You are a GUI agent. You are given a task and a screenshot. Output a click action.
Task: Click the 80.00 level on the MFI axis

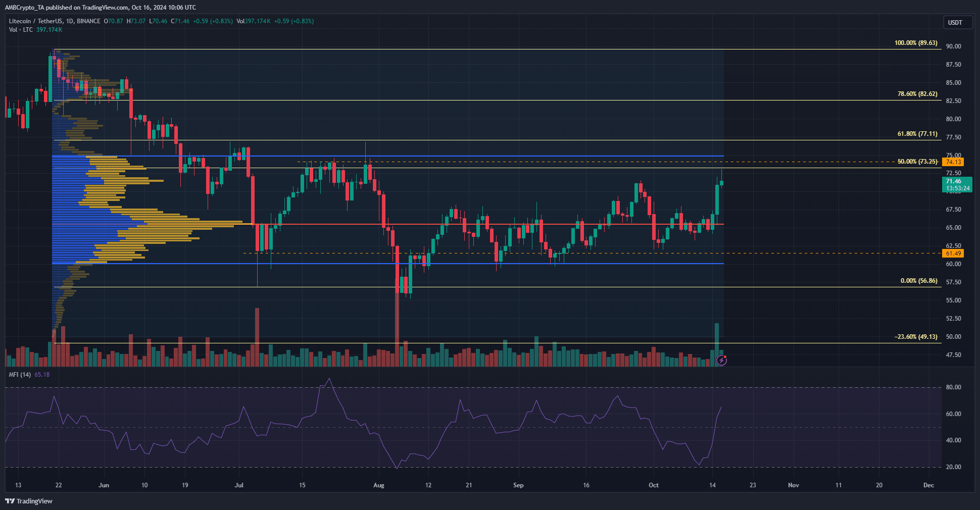pyautogui.click(x=954, y=387)
